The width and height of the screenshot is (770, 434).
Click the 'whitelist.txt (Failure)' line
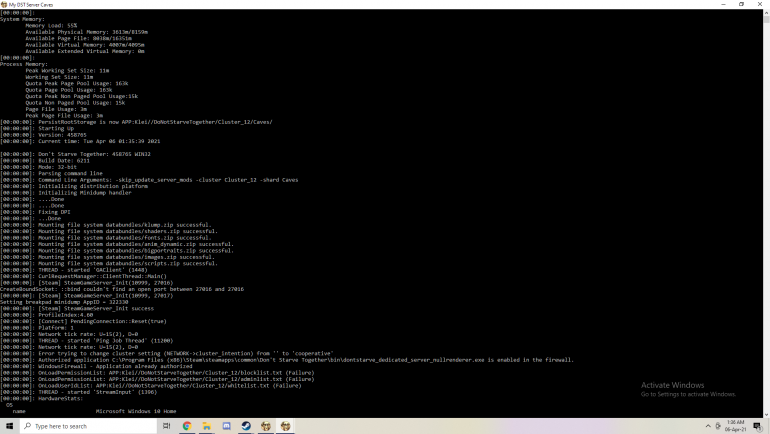(x=151, y=385)
